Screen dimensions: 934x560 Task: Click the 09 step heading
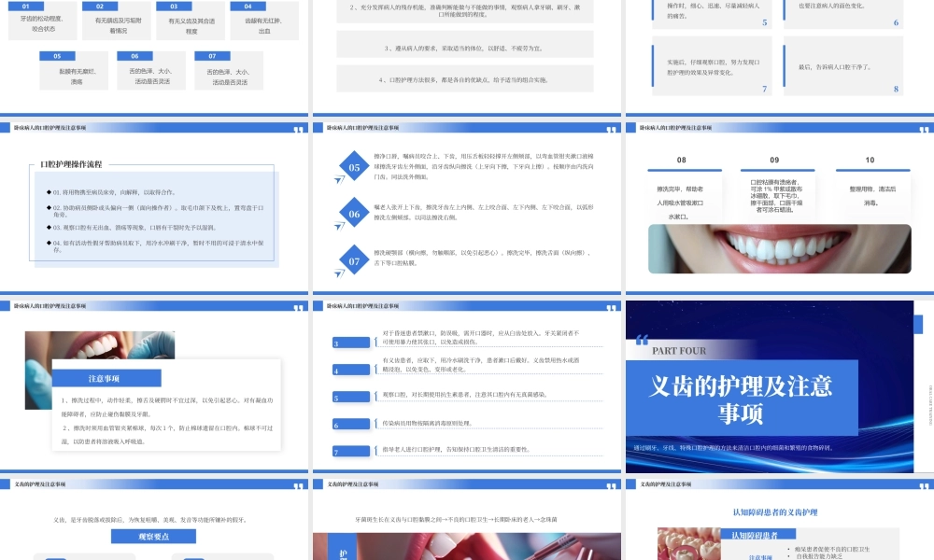click(774, 161)
